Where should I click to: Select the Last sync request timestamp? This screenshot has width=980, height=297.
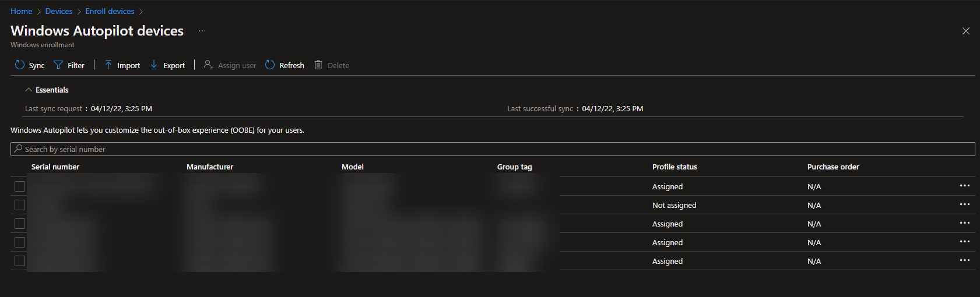[x=121, y=108]
